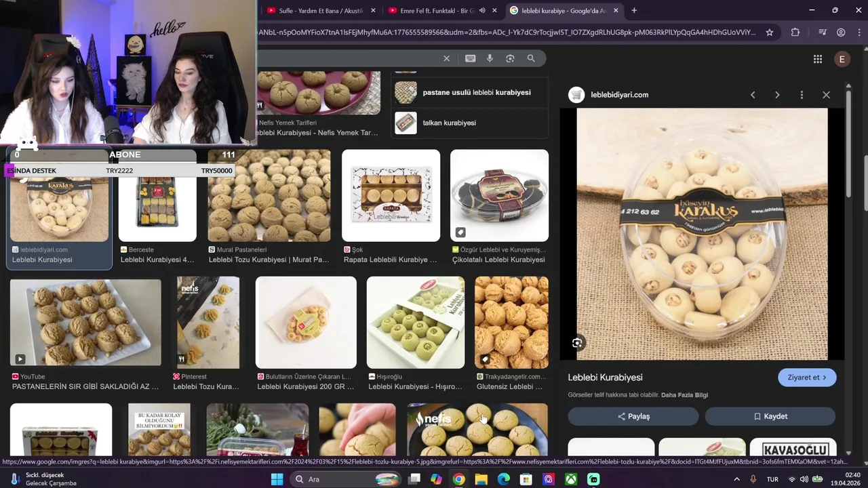Launch Copilot from the taskbar
Image resolution: width=868 pixels, height=488 pixels.
click(436, 479)
